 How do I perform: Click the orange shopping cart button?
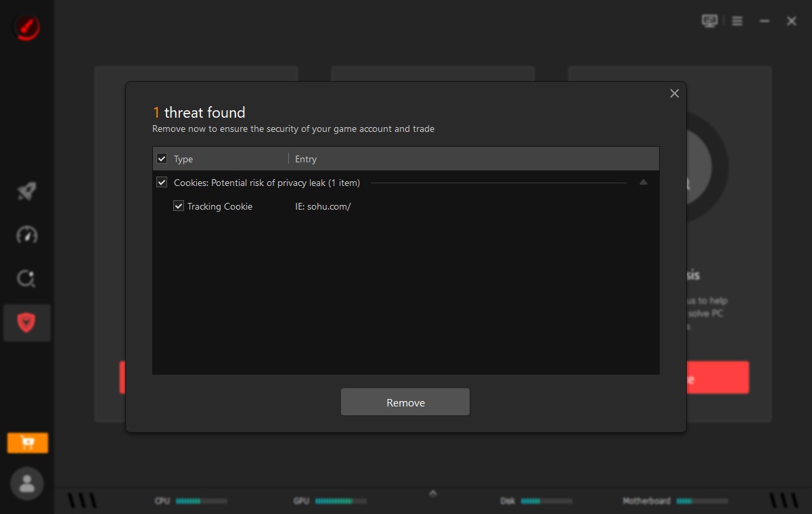pyautogui.click(x=28, y=443)
